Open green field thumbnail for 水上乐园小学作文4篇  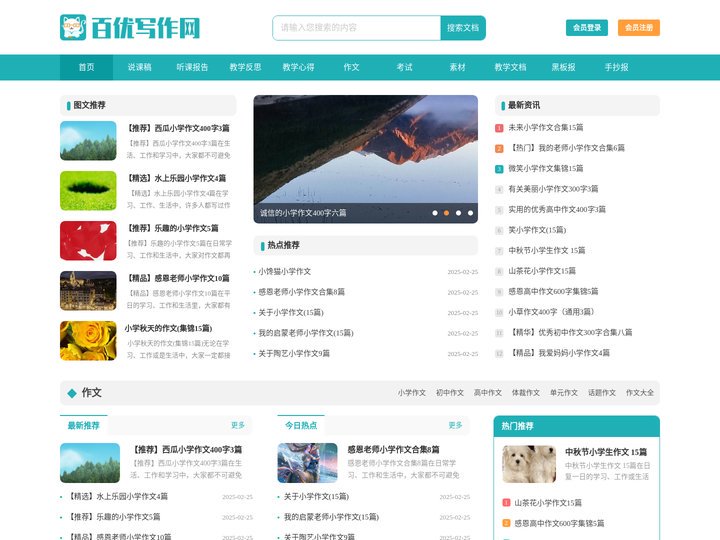tap(88, 191)
